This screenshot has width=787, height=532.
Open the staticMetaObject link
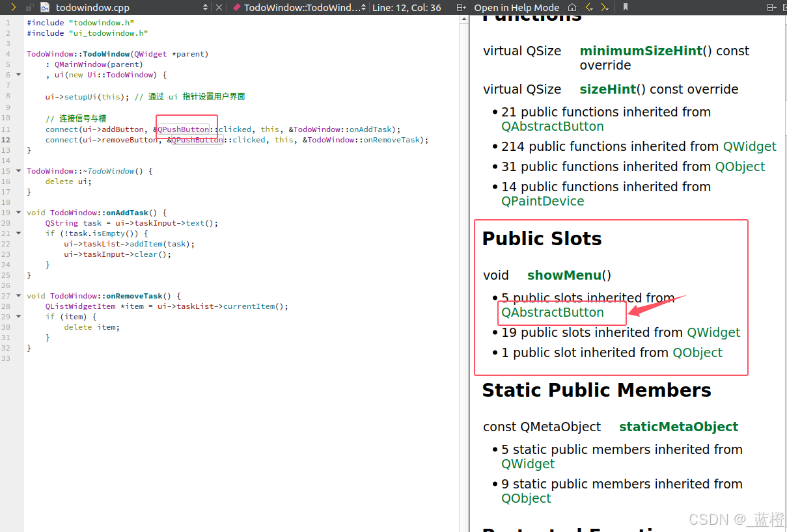point(679,427)
